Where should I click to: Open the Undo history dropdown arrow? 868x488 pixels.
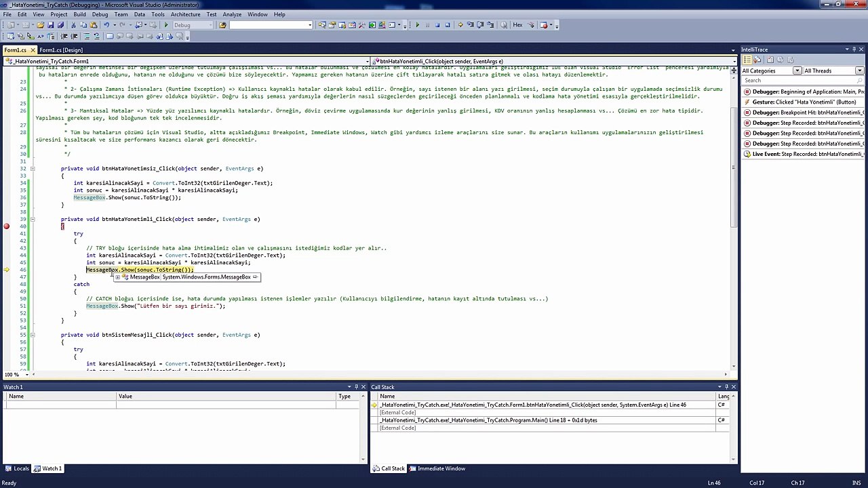click(115, 25)
